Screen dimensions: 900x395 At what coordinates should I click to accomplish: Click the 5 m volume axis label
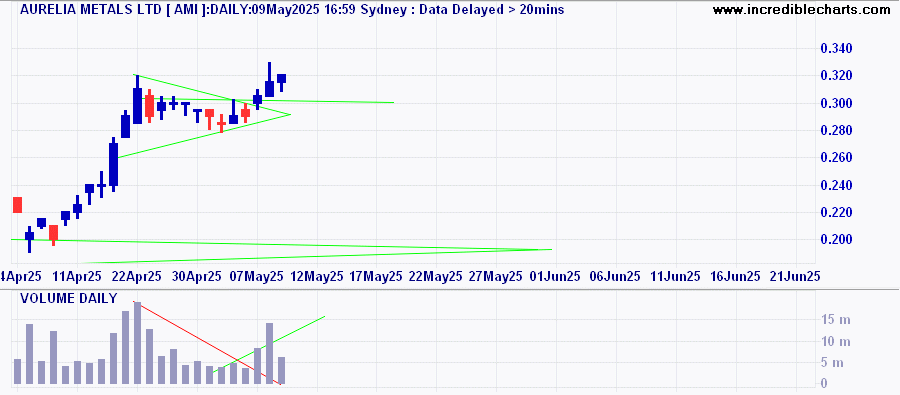[837, 363]
